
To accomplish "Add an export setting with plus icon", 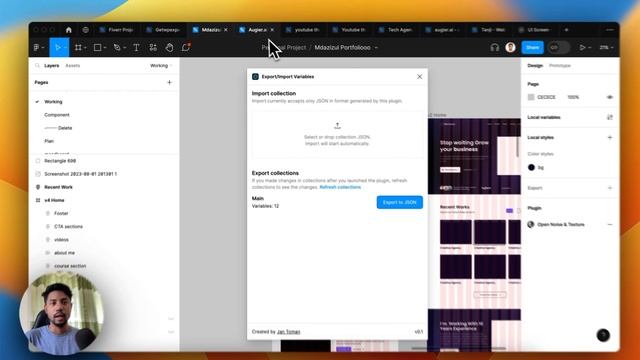I will (610, 188).
